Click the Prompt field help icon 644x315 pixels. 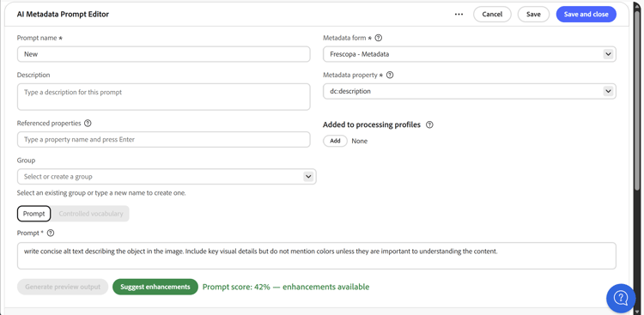pyautogui.click(x=51, y=233)
